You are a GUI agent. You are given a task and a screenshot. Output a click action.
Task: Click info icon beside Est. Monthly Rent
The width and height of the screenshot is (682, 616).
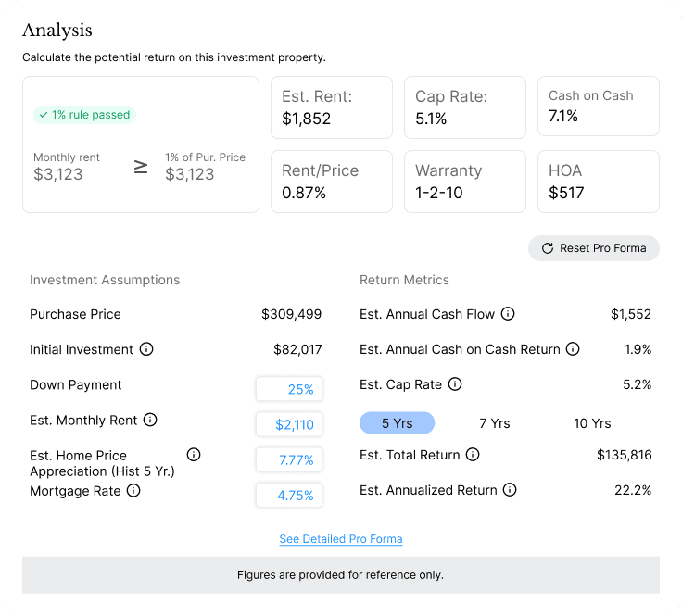(x=150, y=420)
